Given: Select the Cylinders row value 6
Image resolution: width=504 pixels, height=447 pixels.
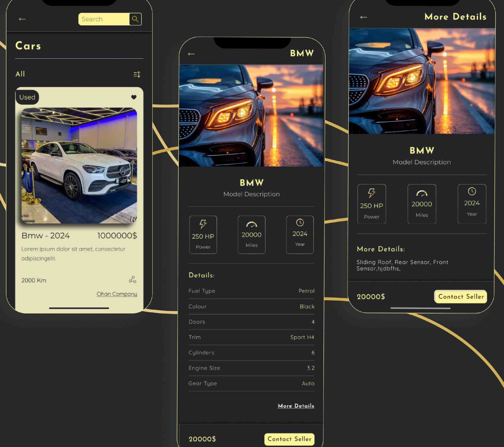Looking at the screenshot, I should tap(251, 353).
